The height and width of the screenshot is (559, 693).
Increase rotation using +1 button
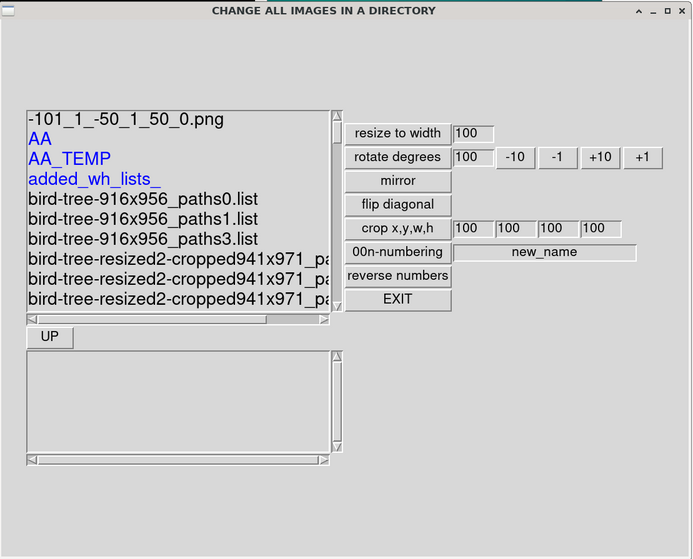643,157
